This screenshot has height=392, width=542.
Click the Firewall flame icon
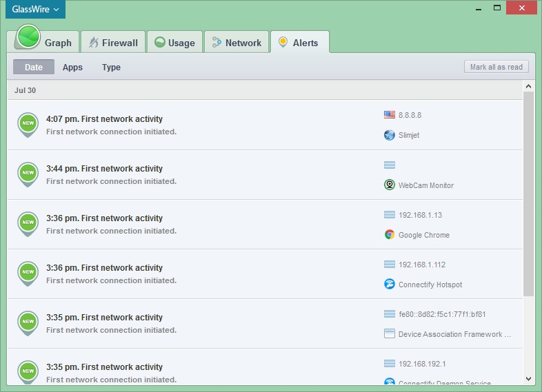[93, 42]
